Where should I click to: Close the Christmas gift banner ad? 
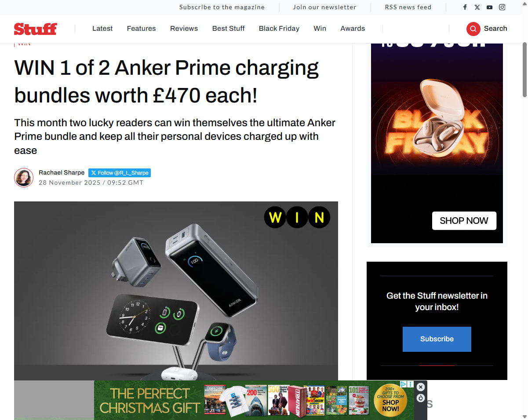(x=421, y=387)
